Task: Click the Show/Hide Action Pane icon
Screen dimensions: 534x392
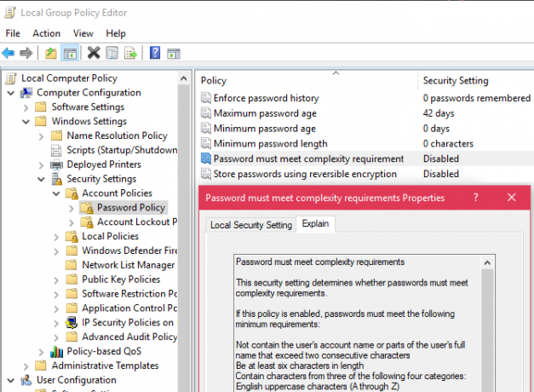Action: [174, 54]
